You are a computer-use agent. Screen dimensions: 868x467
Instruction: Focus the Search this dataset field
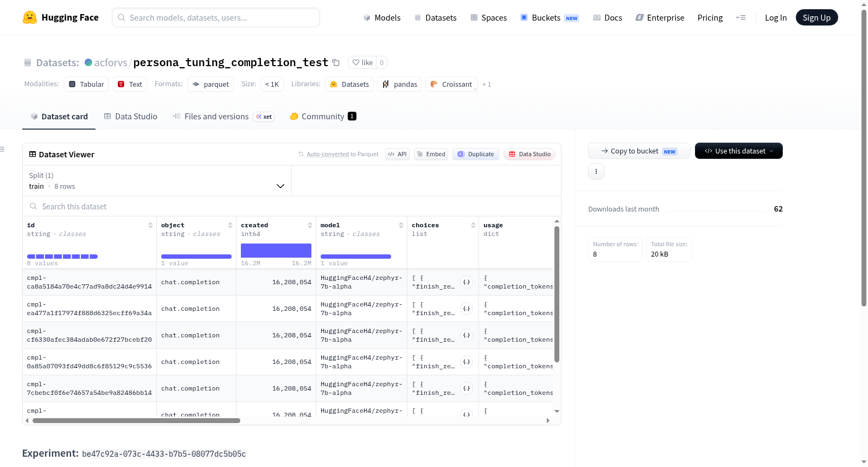tap(292, 207)
